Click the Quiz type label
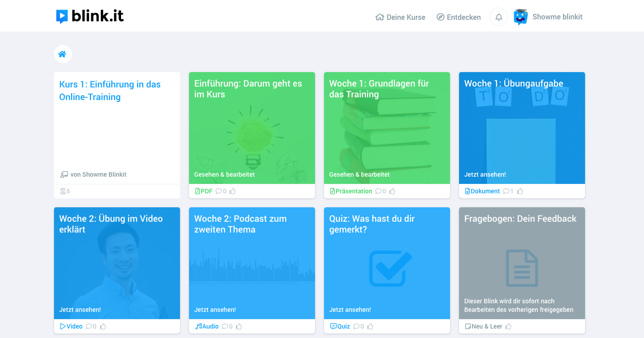 tap(340, 326)
